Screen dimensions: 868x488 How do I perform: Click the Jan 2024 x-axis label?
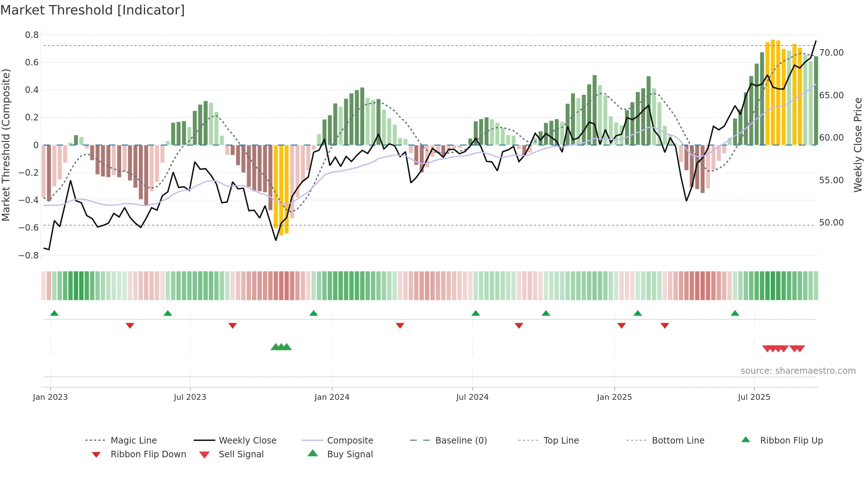(332, 397)
